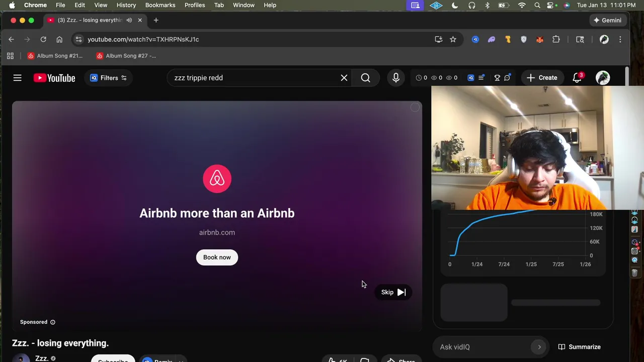Open the vidIQ logo in YouTube header
The image size is (644, 362).
click(x=471, y=78)
